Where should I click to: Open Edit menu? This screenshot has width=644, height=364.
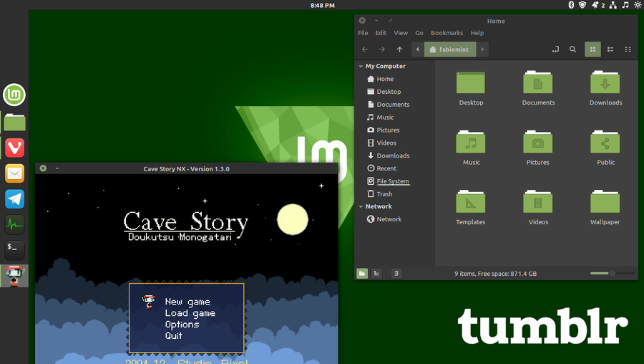[x=381, y=33]
